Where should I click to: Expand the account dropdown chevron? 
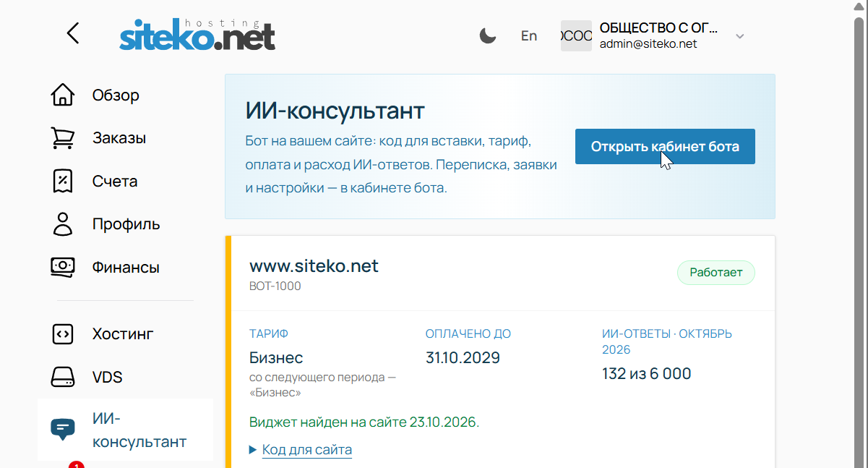tap(739, 36)
